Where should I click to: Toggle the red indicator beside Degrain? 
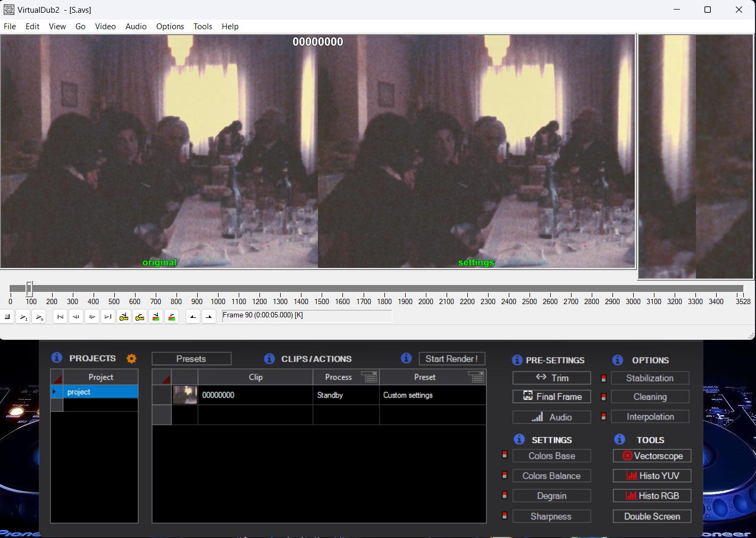coord(505,495)
